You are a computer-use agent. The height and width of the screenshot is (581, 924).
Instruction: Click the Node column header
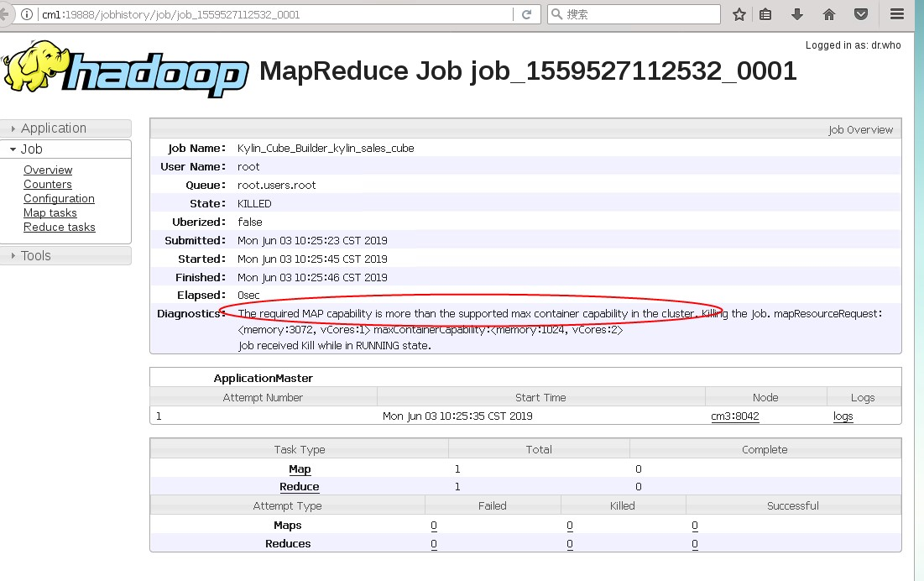tap(765, 398)
